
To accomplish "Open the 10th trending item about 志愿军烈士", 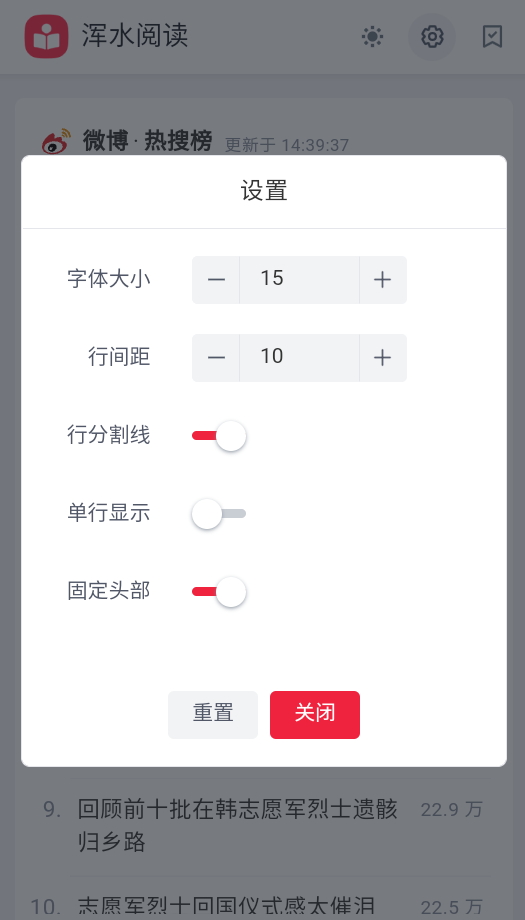I will pos(226,907).
